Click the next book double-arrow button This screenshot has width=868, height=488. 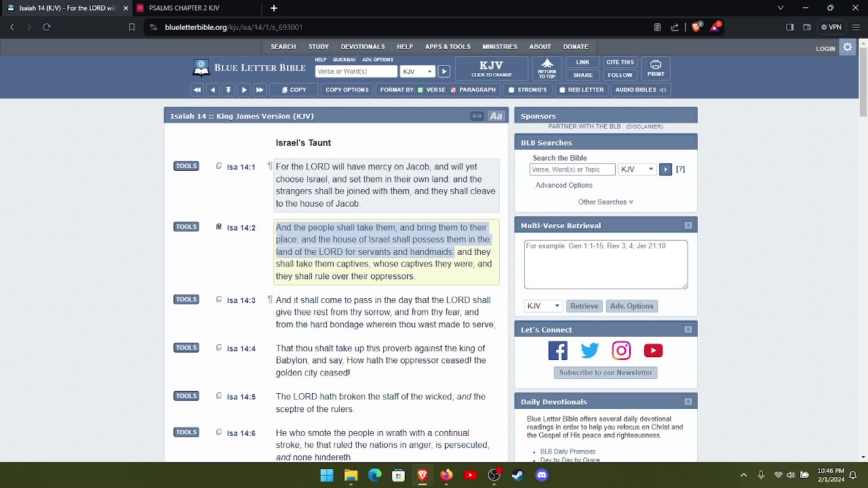260,89
